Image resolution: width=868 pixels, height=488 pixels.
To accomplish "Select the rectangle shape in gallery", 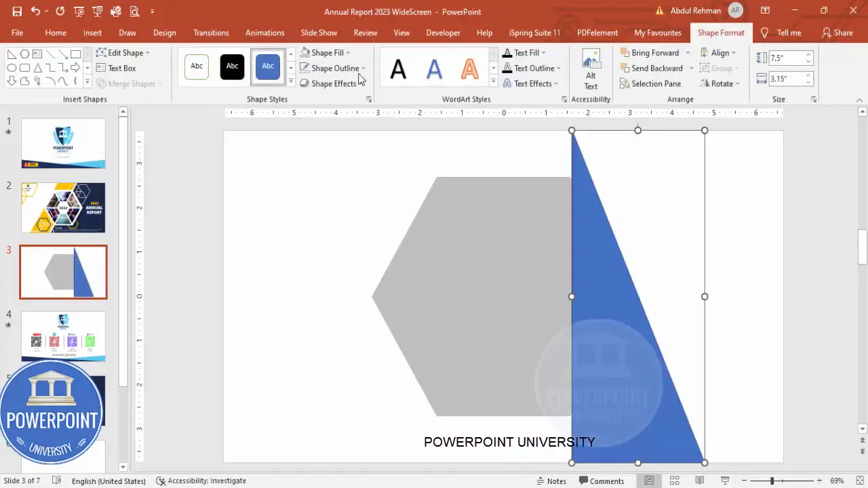I will pyautogui.click(x=75, y=54).
